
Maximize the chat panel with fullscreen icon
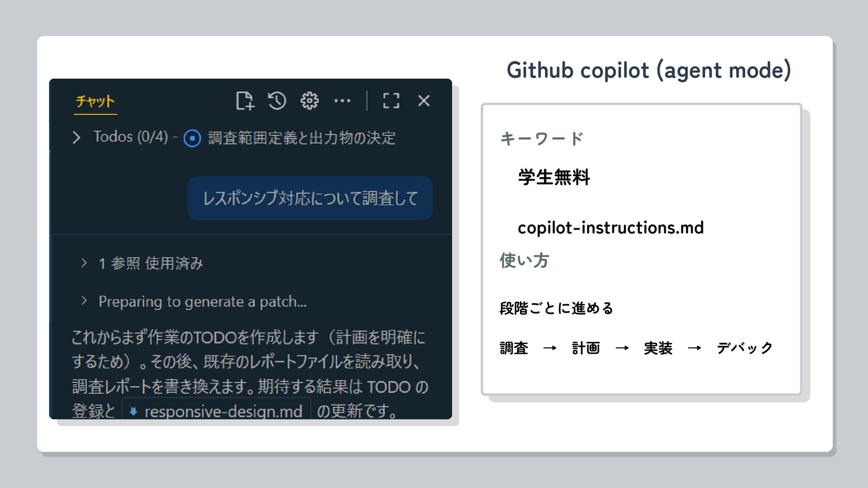tap(391, 101)
